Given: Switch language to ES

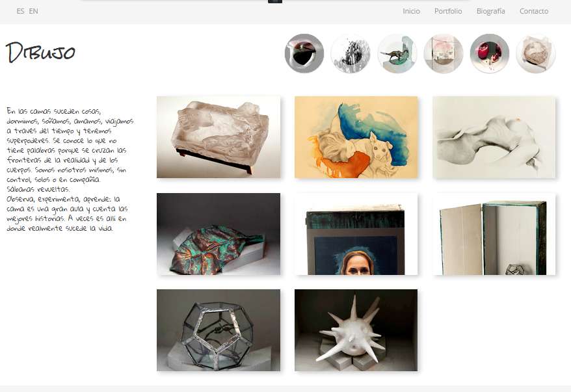Looking at the screenshot, I should tap(20, 11).
